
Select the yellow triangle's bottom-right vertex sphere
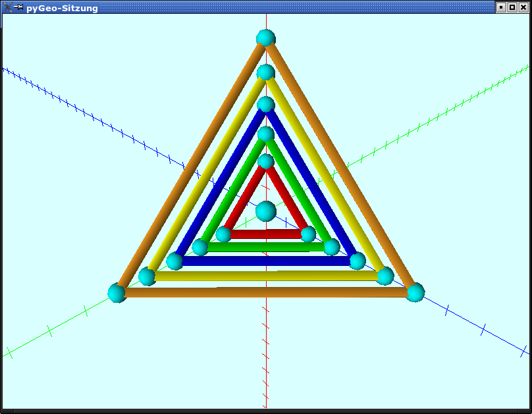point(385,276)
